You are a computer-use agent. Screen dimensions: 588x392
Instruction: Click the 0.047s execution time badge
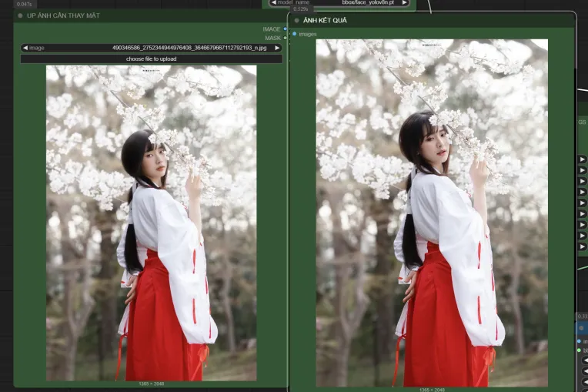[x=25, y=4]
